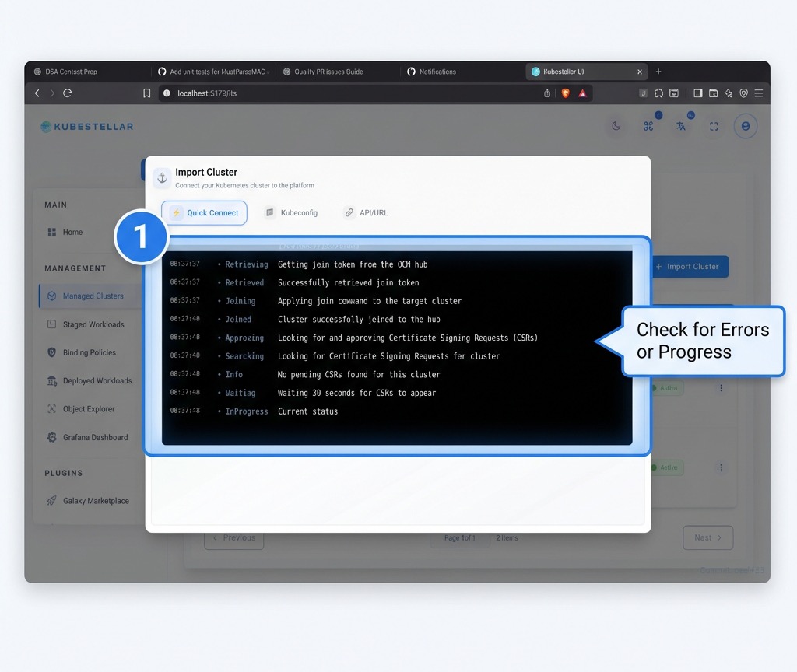Toggle dark mode with the moon icon
797x672 pixels.
(616, 126)
